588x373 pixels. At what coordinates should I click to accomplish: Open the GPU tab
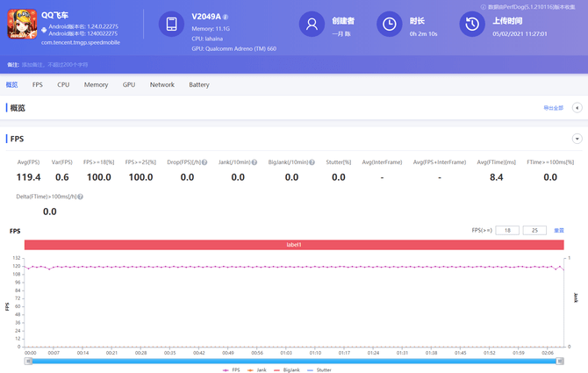(x=129, y=85)
